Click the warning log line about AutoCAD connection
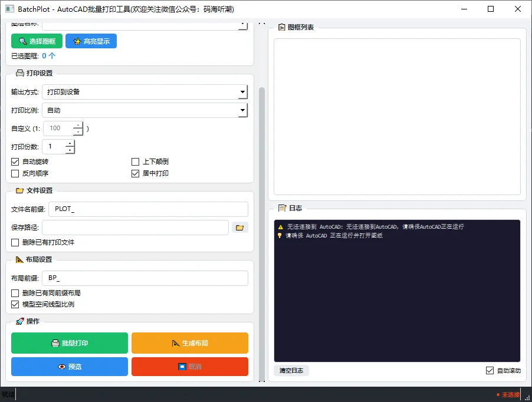Screen dimensions: 532x402 371,227
